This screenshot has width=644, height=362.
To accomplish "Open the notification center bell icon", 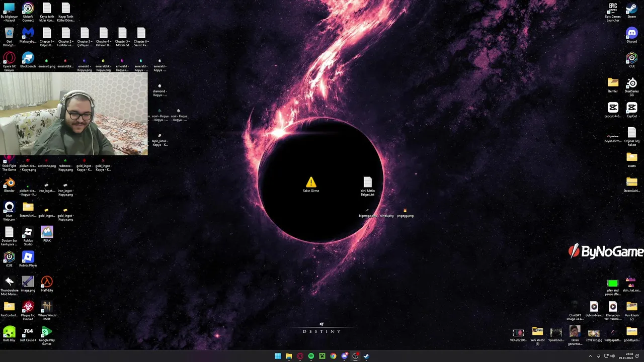I will pos(637,356).
